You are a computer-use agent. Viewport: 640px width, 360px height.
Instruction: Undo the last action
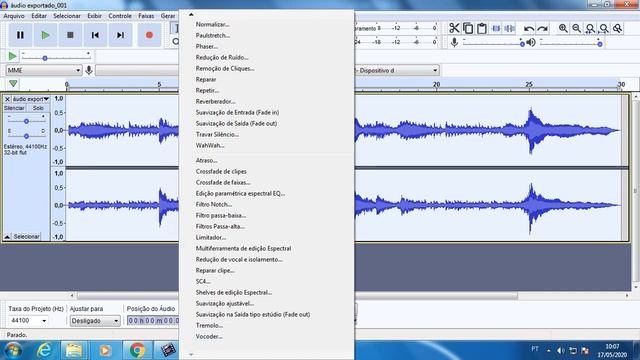click(x=529, y=28)
